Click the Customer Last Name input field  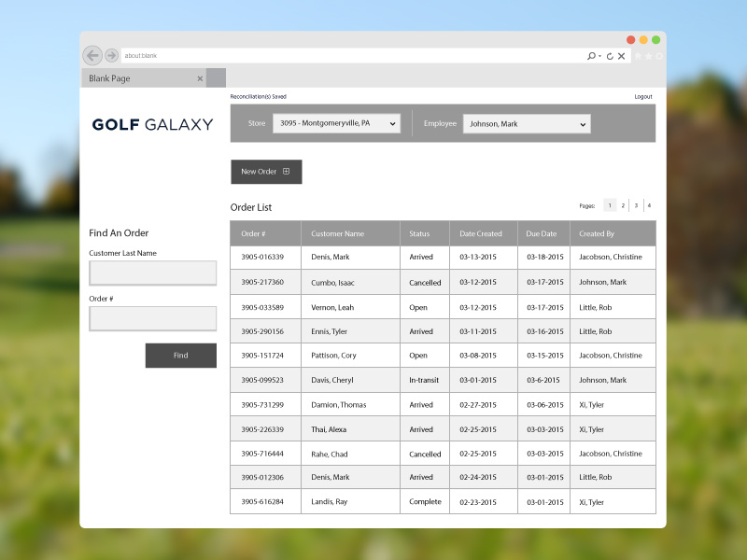pyautogui.click(x=152, y=272)
